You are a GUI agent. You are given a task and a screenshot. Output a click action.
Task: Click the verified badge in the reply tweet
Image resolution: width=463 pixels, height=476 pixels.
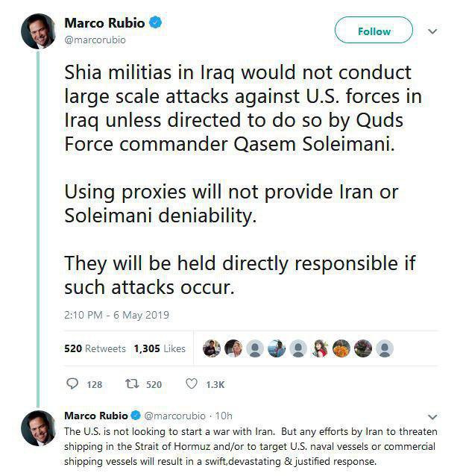(x=136, y=416)
